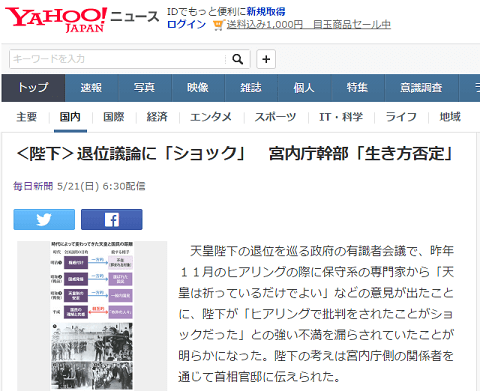This screenshot has width=480, height=391.
Task: Switch to the 経済 category
Action: coord(157,117)
